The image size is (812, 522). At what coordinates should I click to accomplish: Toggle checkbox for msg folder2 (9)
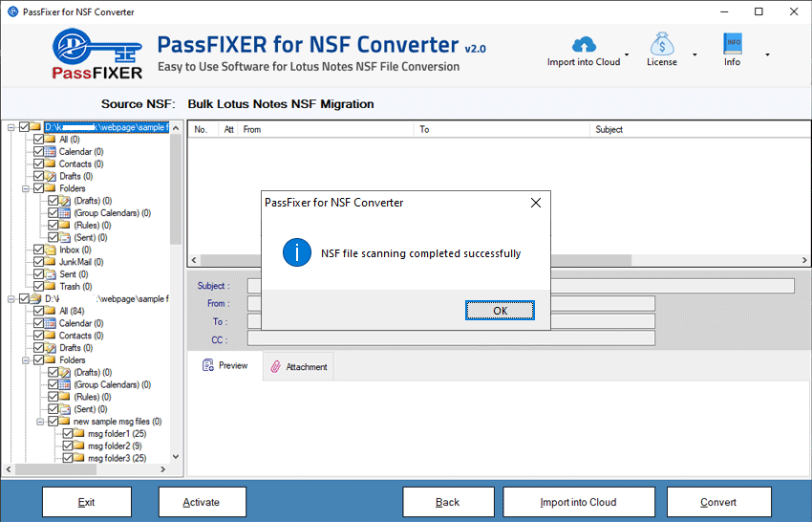point(67,446)
